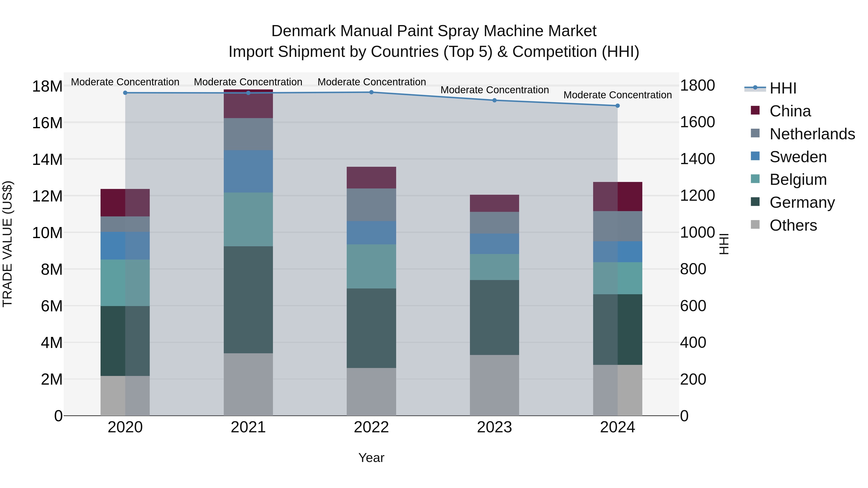Click the 2021 Belgium bar segment
868x488 pixels.
coord(248,220)
